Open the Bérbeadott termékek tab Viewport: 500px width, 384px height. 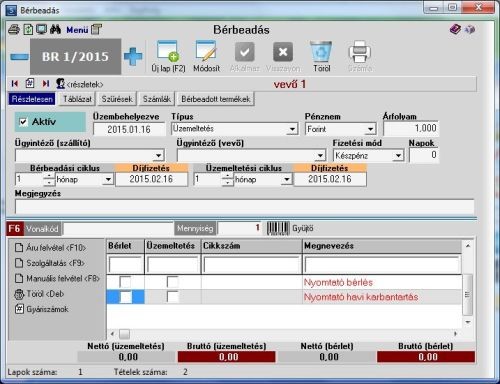pyautogui.click(x=216, y=99)
